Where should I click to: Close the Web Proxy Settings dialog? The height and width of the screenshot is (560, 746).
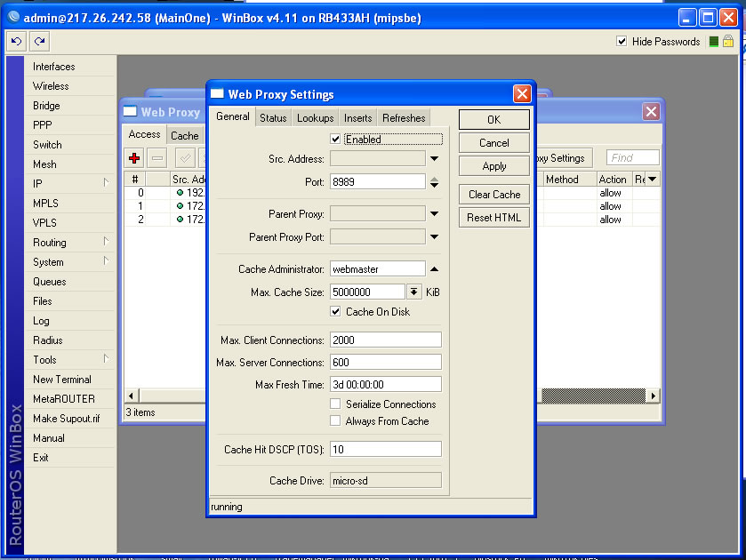[522, 93]
